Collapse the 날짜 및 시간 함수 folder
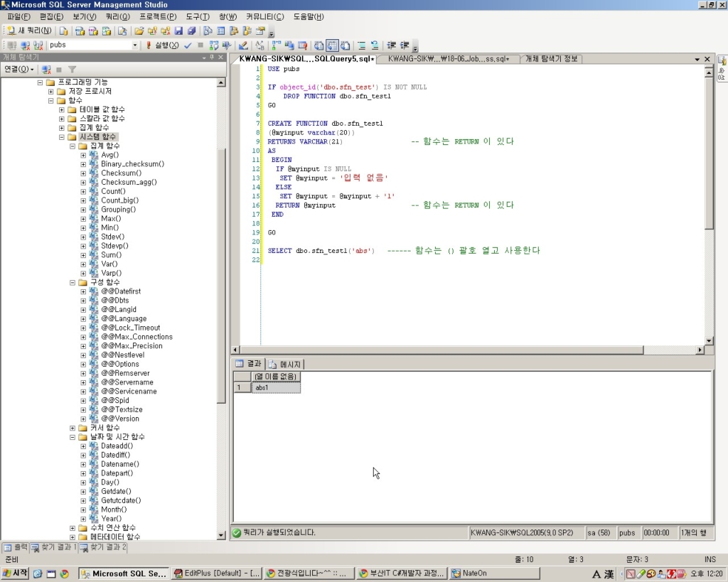Viewport: 728px width, 582px height. pyautogui.click(x=73, y=437)
